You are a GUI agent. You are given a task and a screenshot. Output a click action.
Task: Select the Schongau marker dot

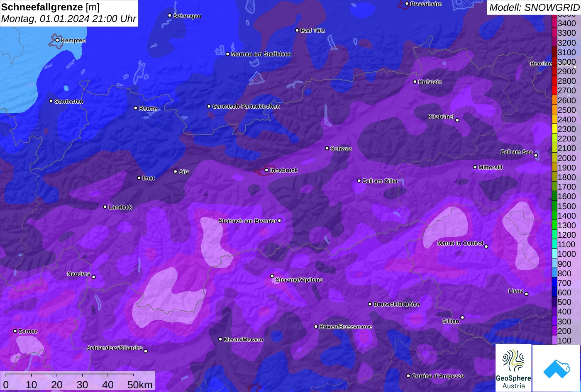(170, 15)
